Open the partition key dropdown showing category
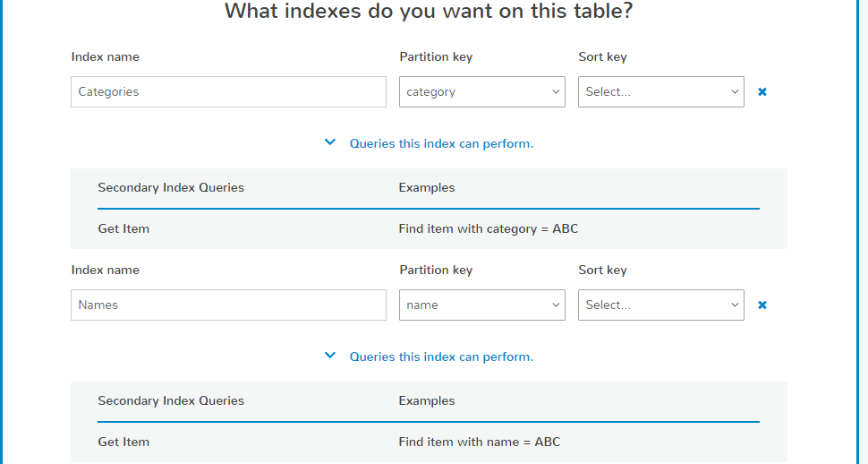This screenshot has height=464, width=868. [x=481, y=92]
